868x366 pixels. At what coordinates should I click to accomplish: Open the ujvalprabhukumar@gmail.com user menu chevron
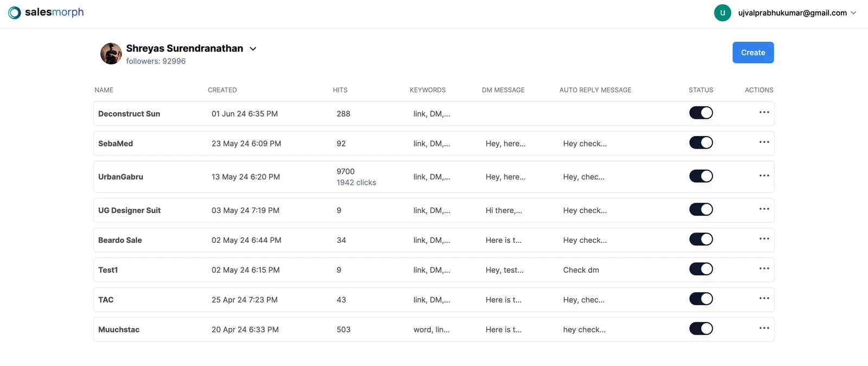853,13
